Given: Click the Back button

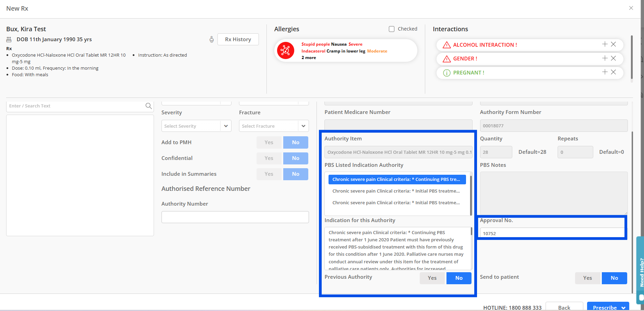Looking at the screenshot, I should click(564, 307).
